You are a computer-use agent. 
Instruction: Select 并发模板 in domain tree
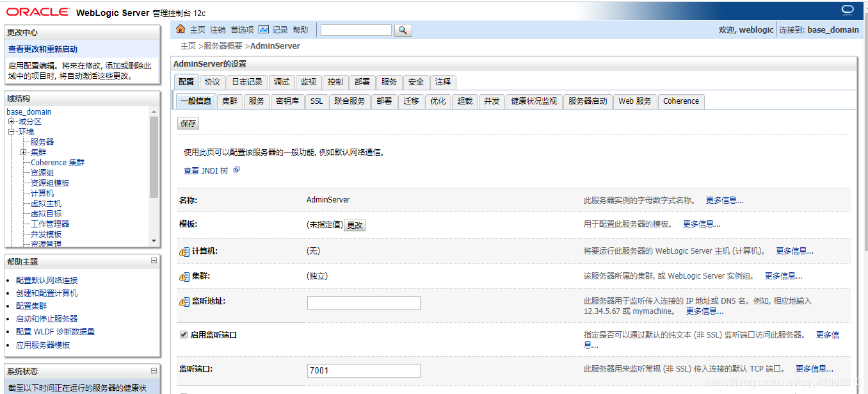46,234
